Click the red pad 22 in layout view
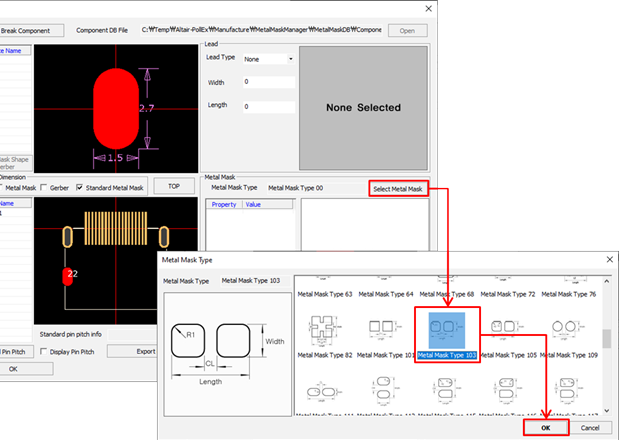619x440 pixels. tap(70, 275)
